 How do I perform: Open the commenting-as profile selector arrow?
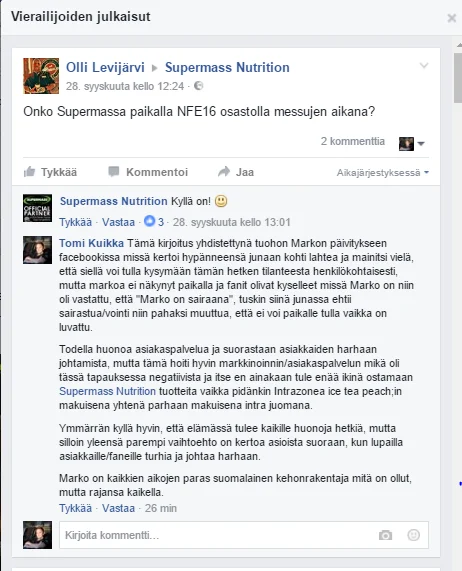(x=421, y=143)
